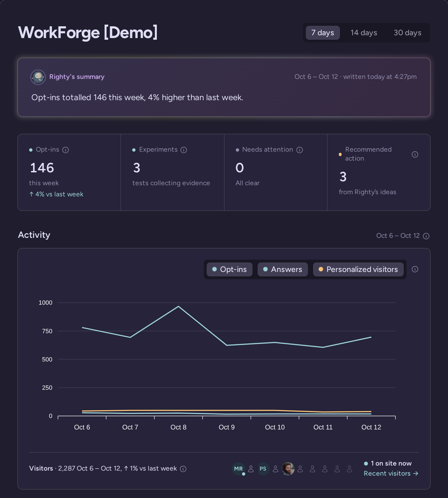The image size is (448, 498).
Task: Click the 'Visitors · 2,287' summary text
Action: tap(103, 468)
